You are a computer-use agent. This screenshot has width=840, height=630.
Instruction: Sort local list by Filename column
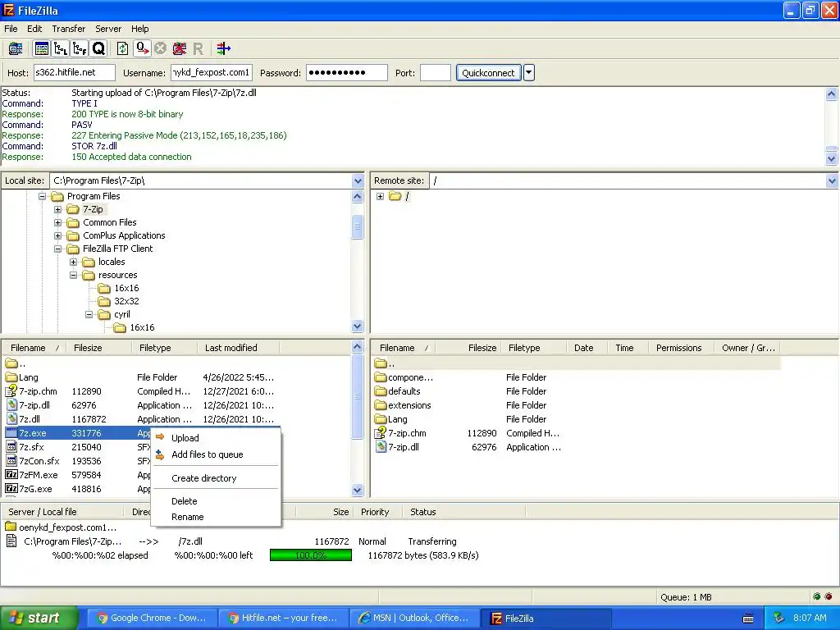tap(34, 348)
